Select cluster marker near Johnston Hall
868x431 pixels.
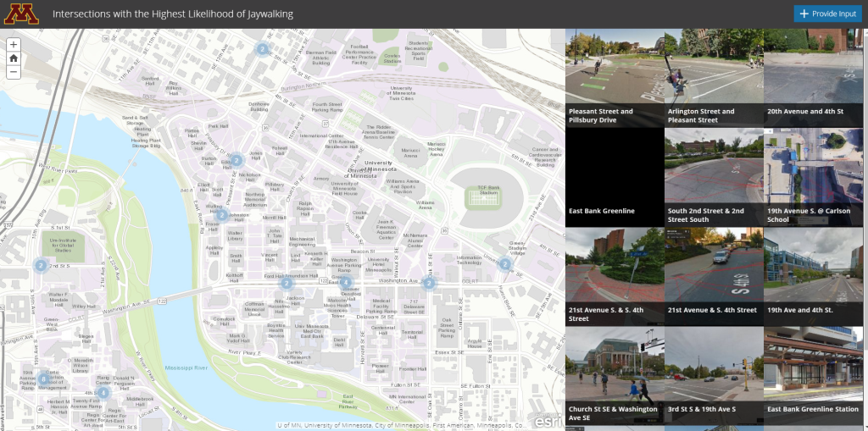pyautogui.click(x=221, y=215)
